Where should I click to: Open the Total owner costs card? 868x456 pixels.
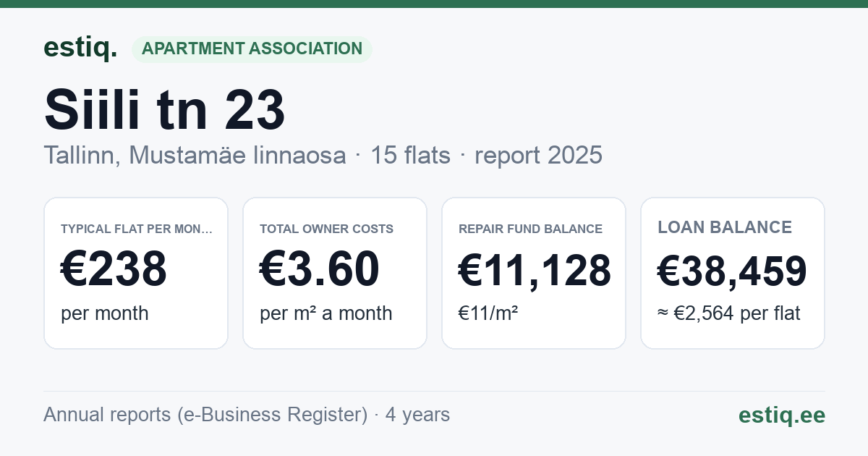pyautogui.click(x=335, y=273)
